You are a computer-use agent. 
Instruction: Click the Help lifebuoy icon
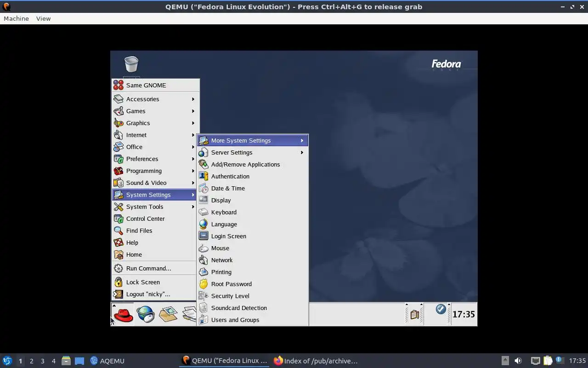(x=119, y=242)
